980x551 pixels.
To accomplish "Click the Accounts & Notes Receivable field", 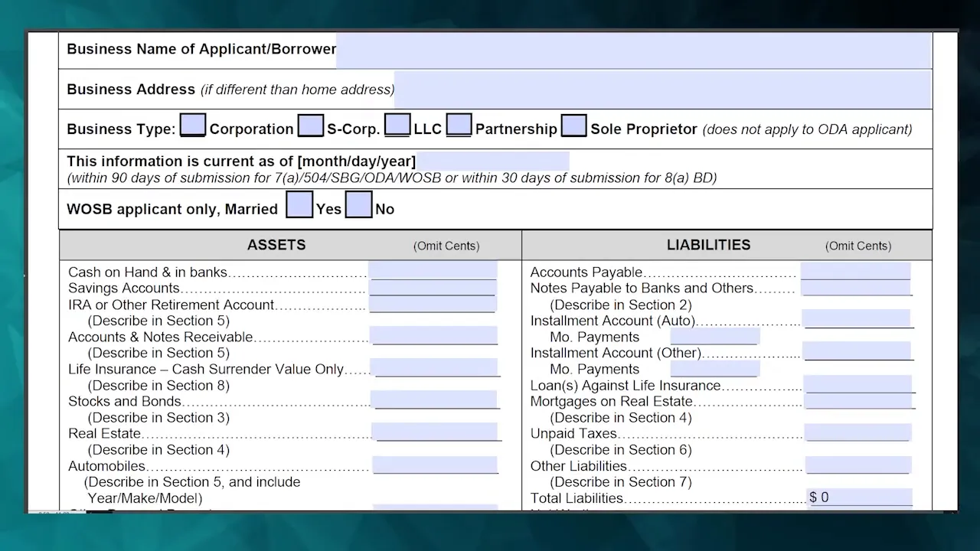I will (433, 335).
